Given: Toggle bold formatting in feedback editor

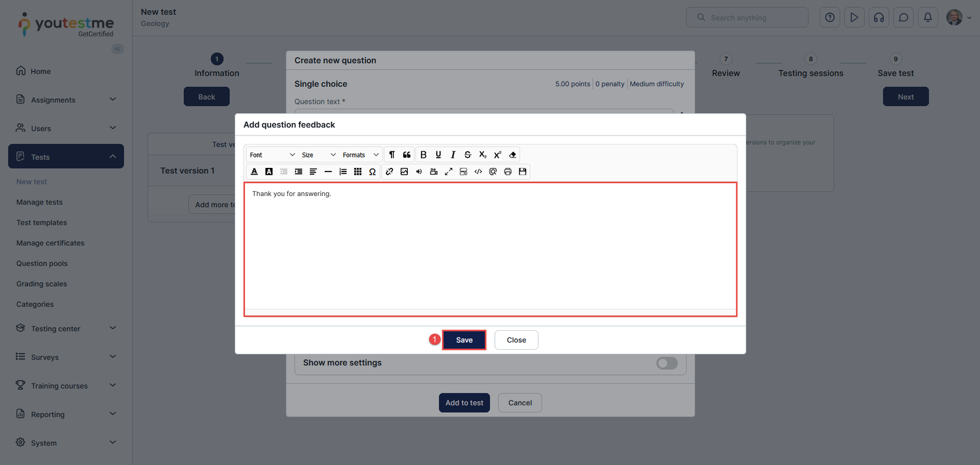Looking at the screenshot, I should [x=423, y=155].
